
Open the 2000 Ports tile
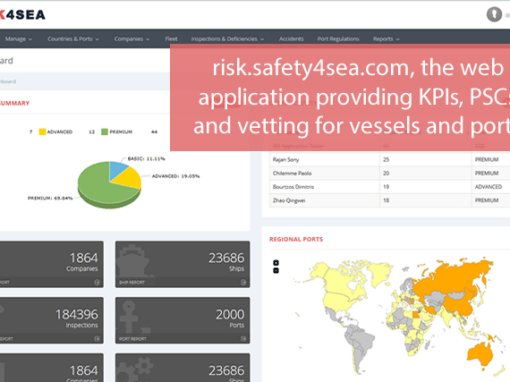[x=182, y=320]
